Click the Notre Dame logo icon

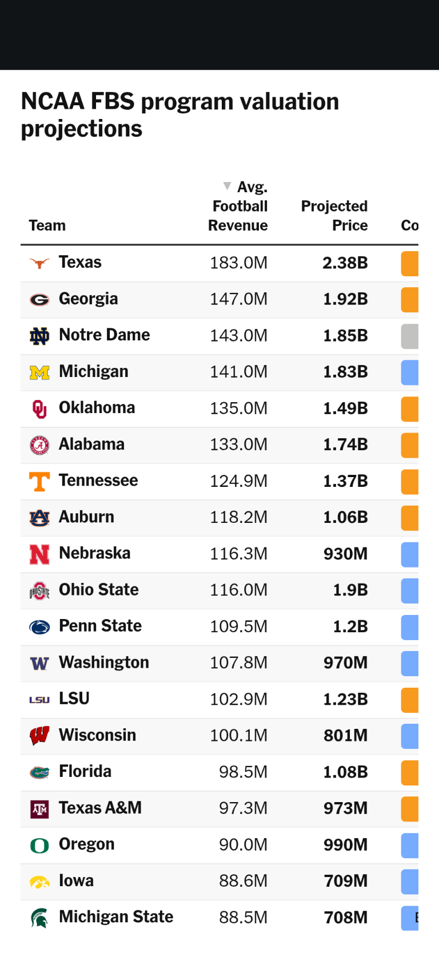coord(39,336)
